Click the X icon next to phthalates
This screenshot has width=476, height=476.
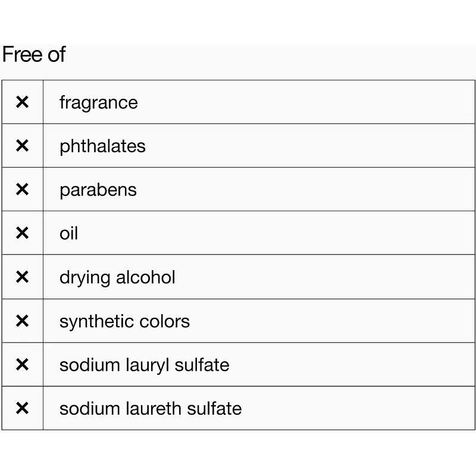(22, 146)
